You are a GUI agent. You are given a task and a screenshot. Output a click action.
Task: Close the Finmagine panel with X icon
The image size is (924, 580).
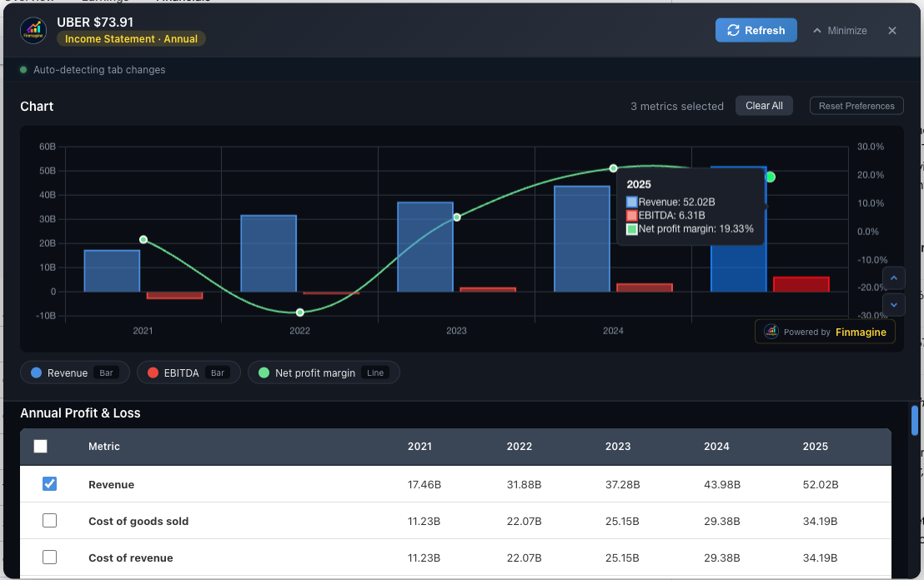[x=891, y=31]
